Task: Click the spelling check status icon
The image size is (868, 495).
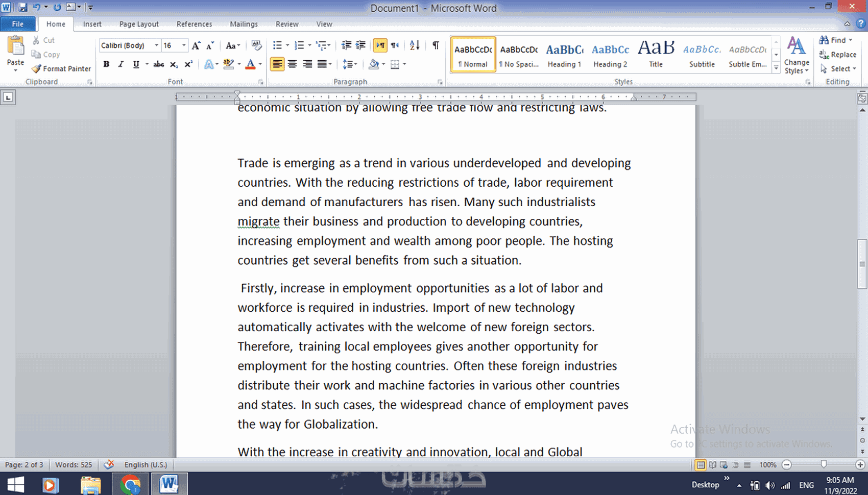Action: pyautogui.click(x=109, y=464)
